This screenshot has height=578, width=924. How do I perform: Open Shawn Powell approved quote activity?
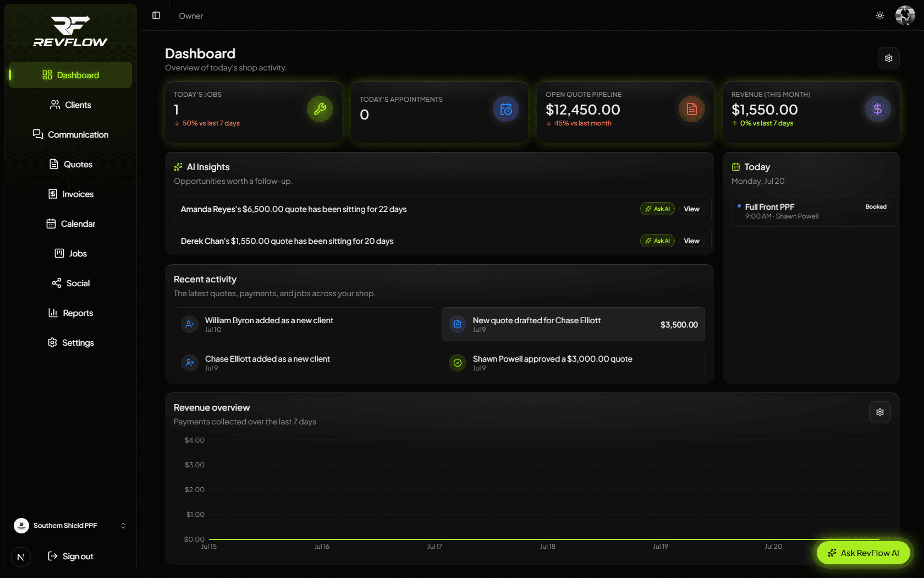click(x=573, y=361)
